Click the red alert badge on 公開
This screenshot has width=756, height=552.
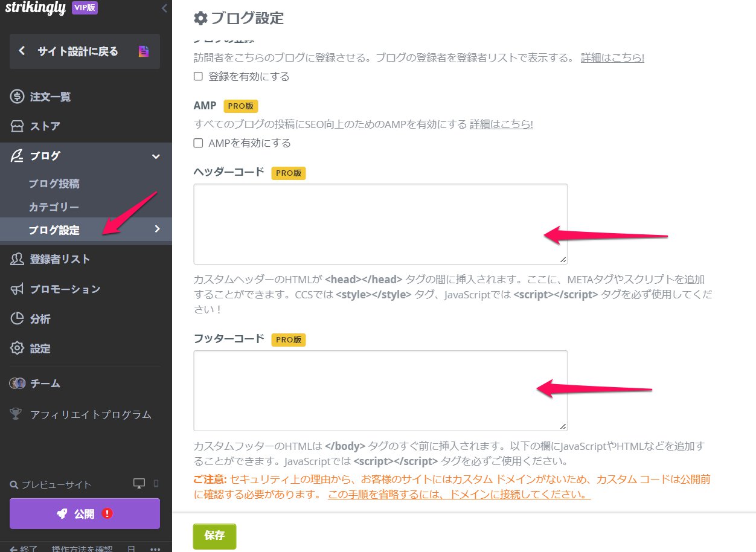(107, 514)
